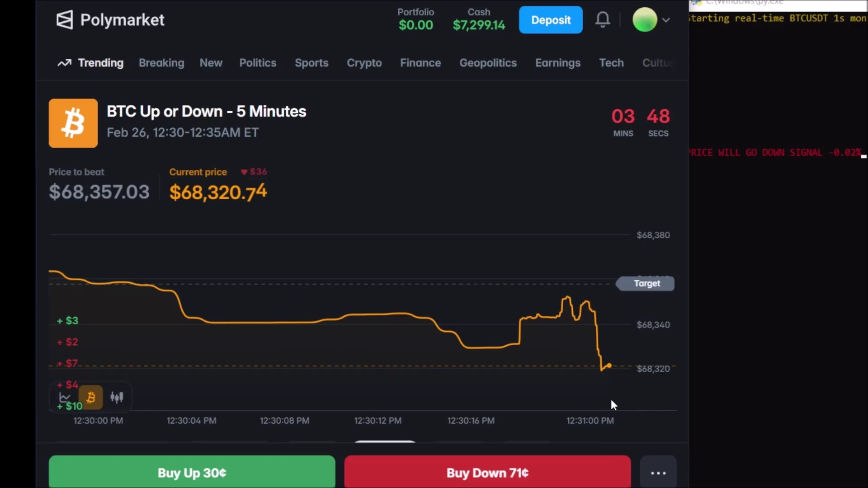Screen dimensions: 868x488
Task: Open the Finance category
Action: pyautogui.click(x=420, y=63)
